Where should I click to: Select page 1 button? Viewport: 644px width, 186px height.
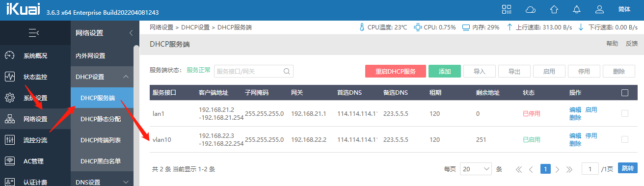point(545,169)
